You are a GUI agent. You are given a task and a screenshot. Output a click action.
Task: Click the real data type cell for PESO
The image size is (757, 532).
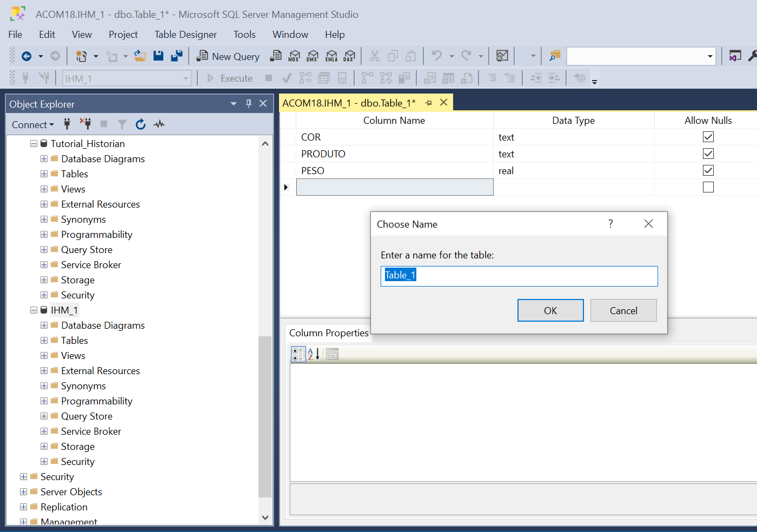coord(574,170)
